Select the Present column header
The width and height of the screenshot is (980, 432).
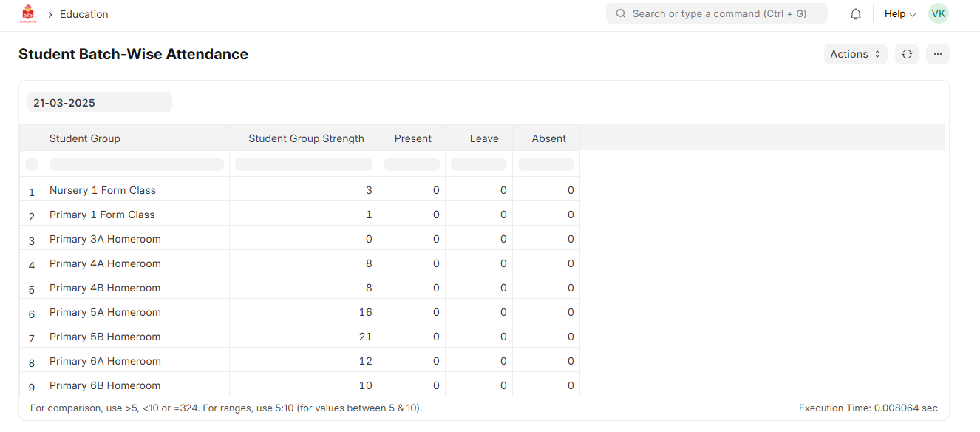412,138
